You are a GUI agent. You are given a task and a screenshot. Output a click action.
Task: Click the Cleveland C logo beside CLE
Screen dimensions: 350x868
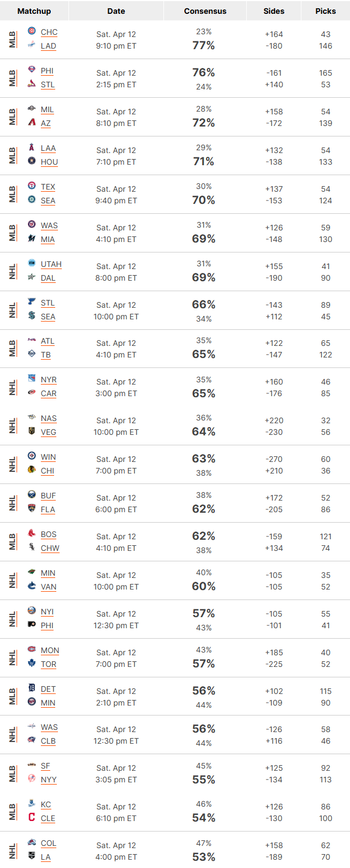click(x=31, y=817)
